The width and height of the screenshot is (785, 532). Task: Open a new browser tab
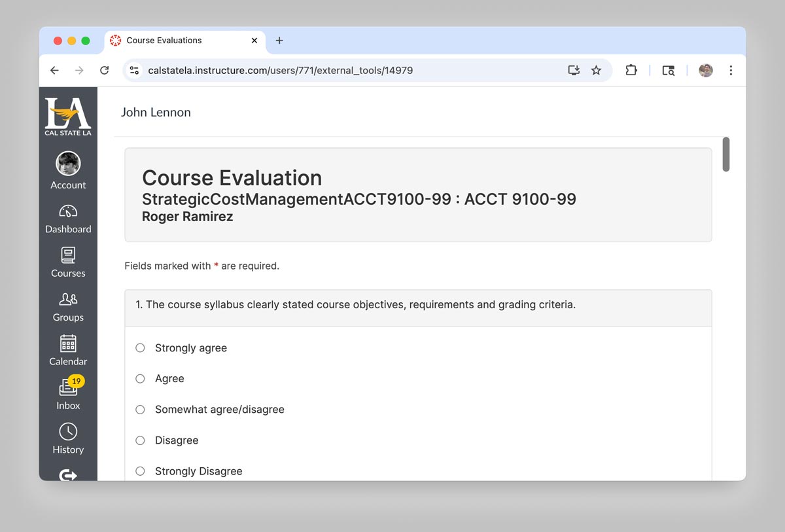(x=279, y=40)
